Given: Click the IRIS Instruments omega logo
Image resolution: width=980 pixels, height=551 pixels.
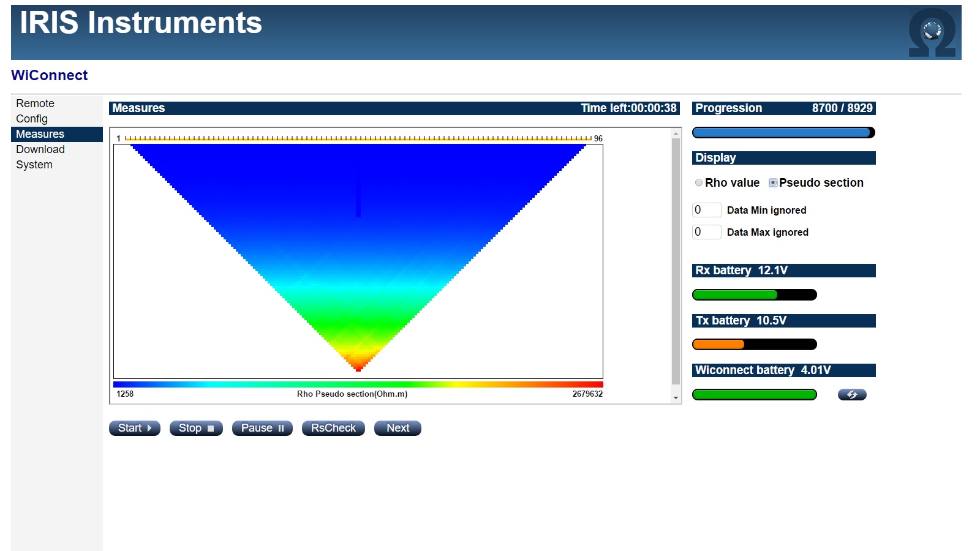Looking at the screenshot, I should pyautogui.click(x=932, y=28).
